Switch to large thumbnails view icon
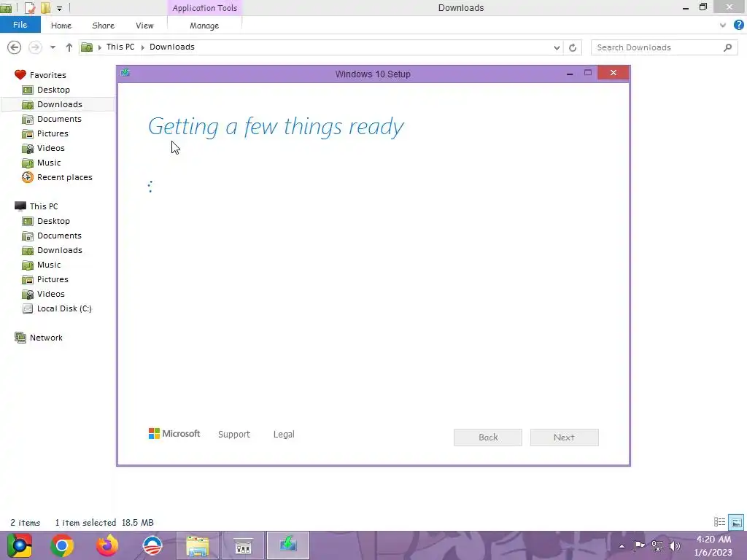747x560 pixels. click(x=736, y=522)
